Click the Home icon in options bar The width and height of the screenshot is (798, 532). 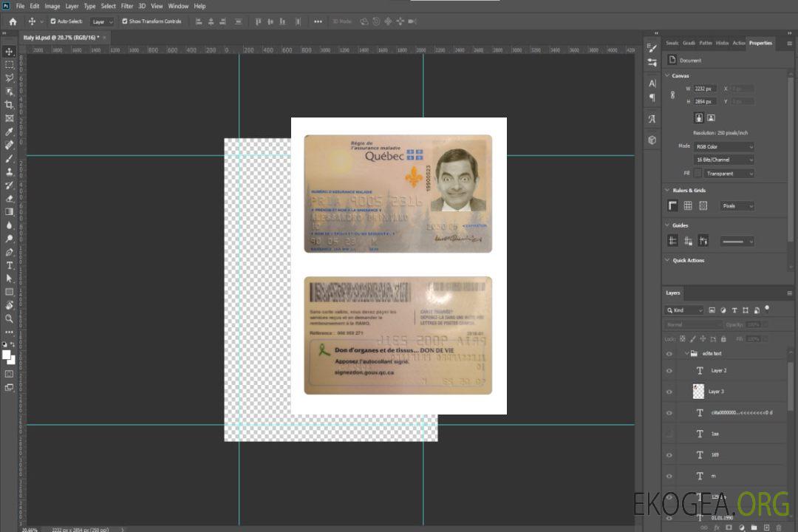pos(13,21)
